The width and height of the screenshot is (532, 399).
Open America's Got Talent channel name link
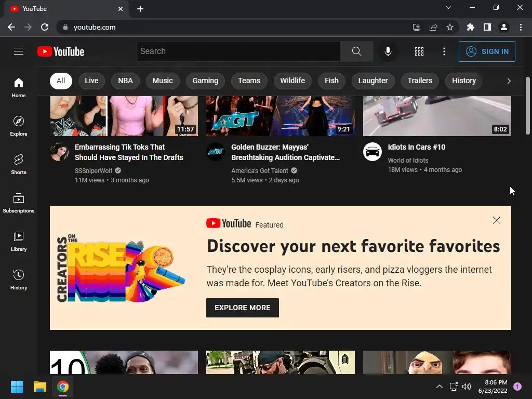(x=260, y=170)
